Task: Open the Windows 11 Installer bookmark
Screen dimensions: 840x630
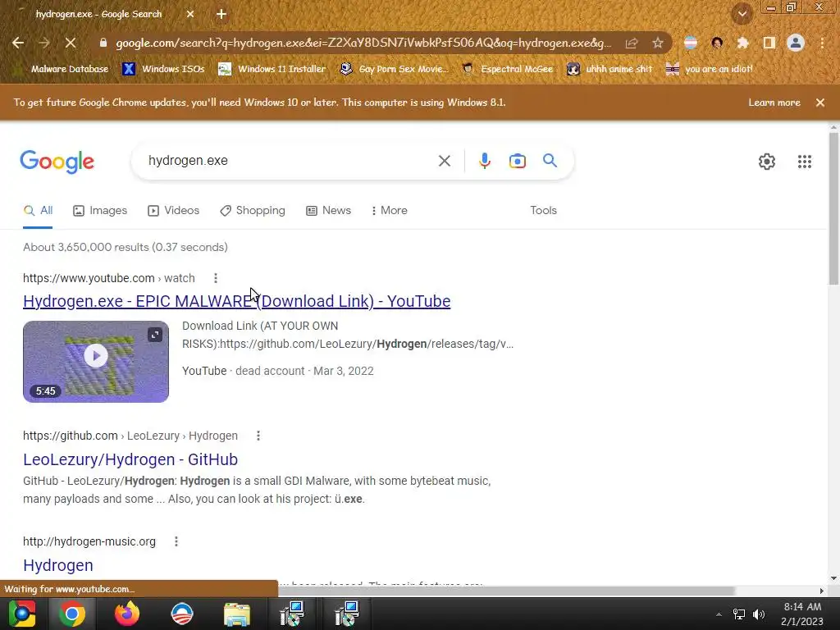Action: point(272,69)
